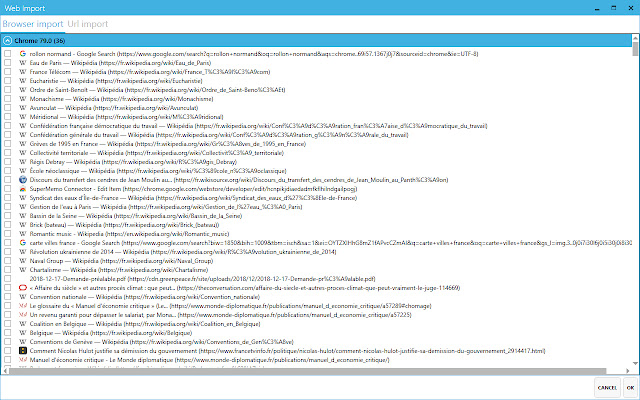Click Wikipedia icon beside Naval Group

[23, 260]
